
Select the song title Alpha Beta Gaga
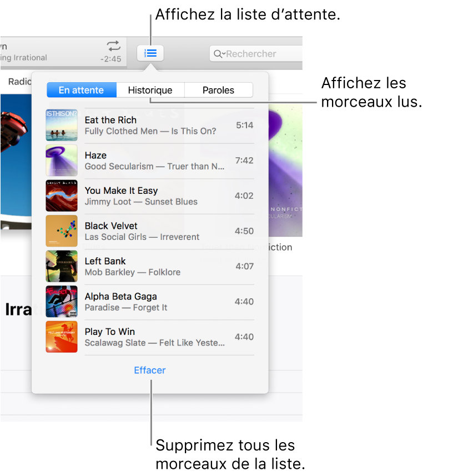121,297
